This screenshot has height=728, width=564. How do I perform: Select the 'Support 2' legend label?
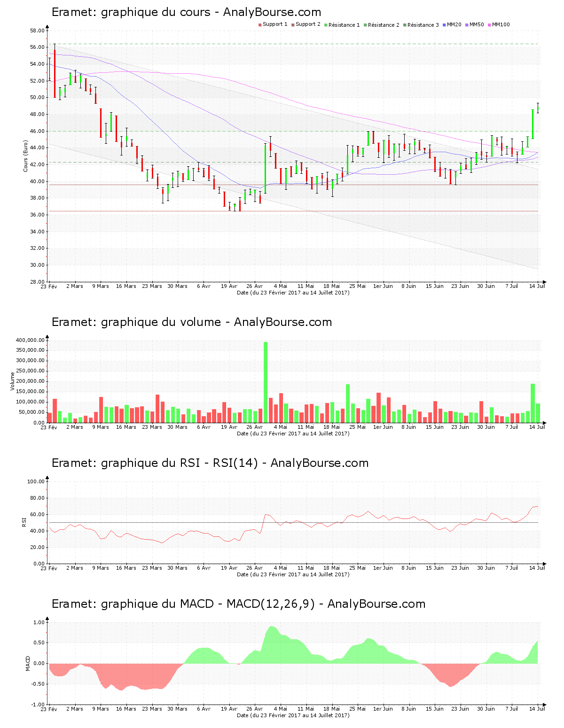(x=308, y=24)
